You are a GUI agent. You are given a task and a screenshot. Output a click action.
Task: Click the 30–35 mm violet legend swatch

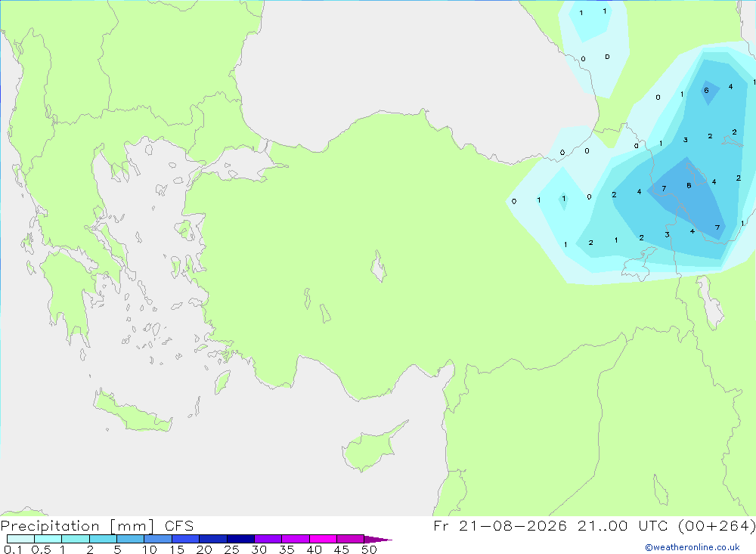(x=268, y=539)
